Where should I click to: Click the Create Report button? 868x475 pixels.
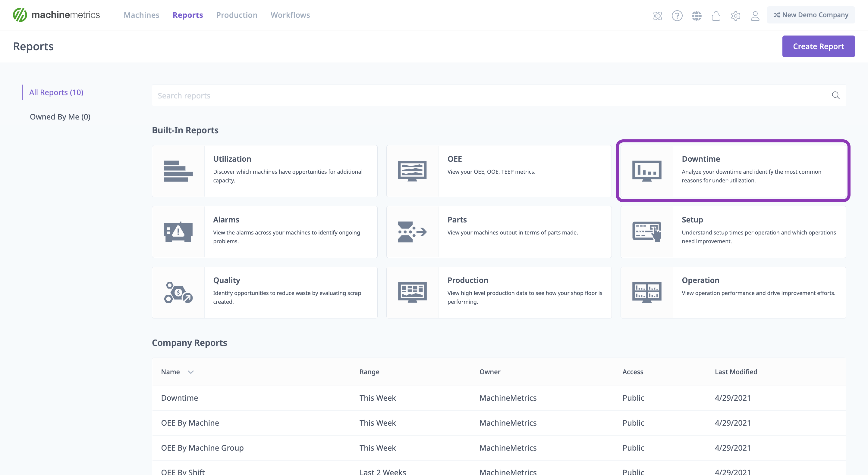[819, 46]
